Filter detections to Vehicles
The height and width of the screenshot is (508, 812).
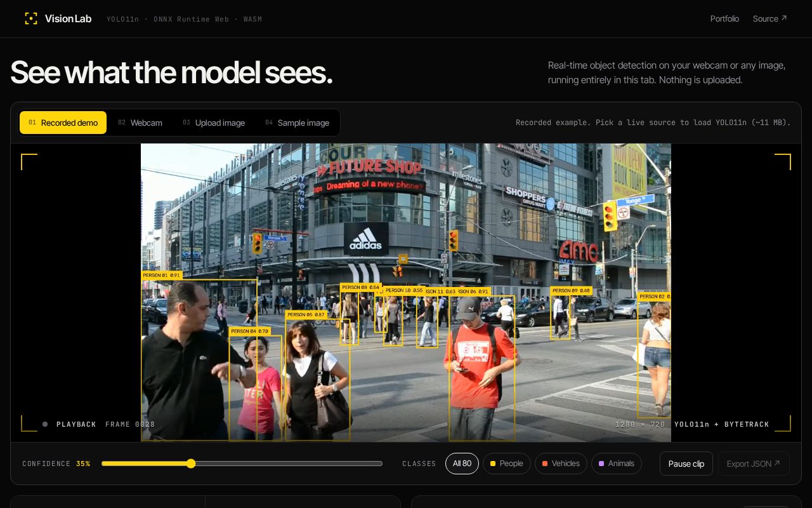561,464
